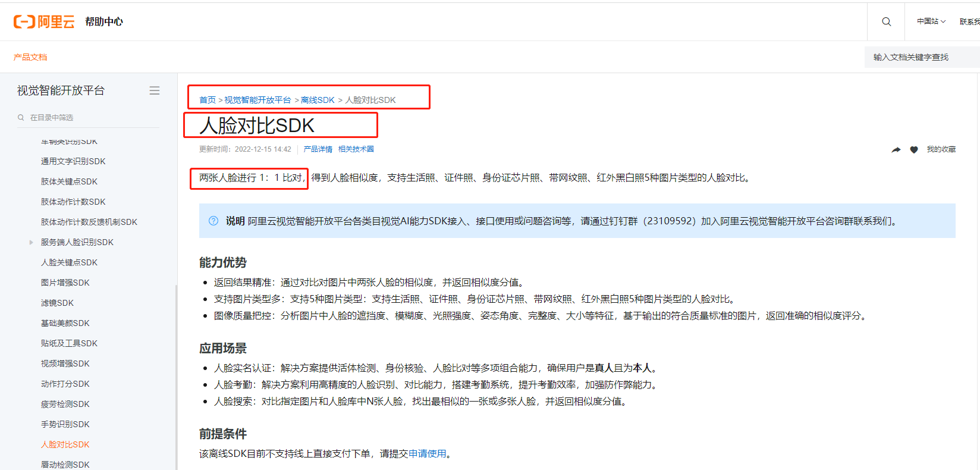Click the 联系我们 header link

969,21
